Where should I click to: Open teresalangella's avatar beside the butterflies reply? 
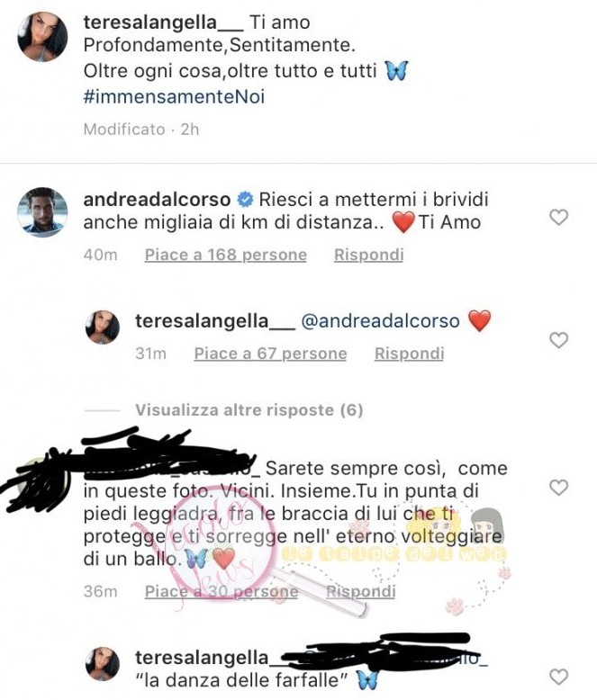pos(103,664)
